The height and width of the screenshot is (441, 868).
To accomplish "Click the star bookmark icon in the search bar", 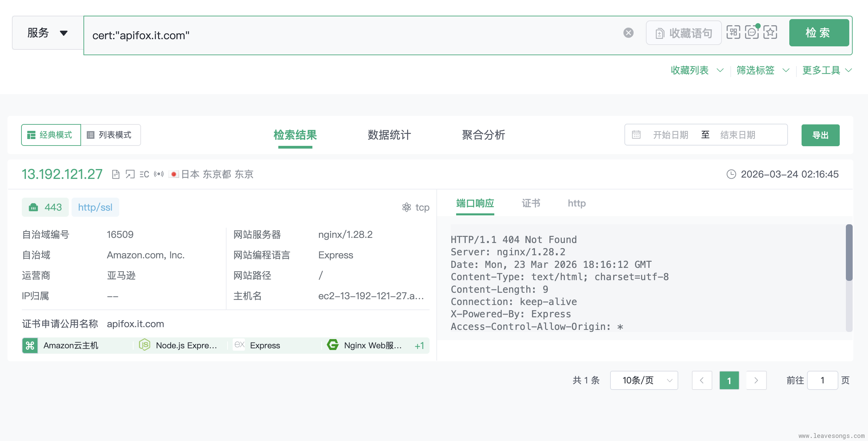I will 770,33.
